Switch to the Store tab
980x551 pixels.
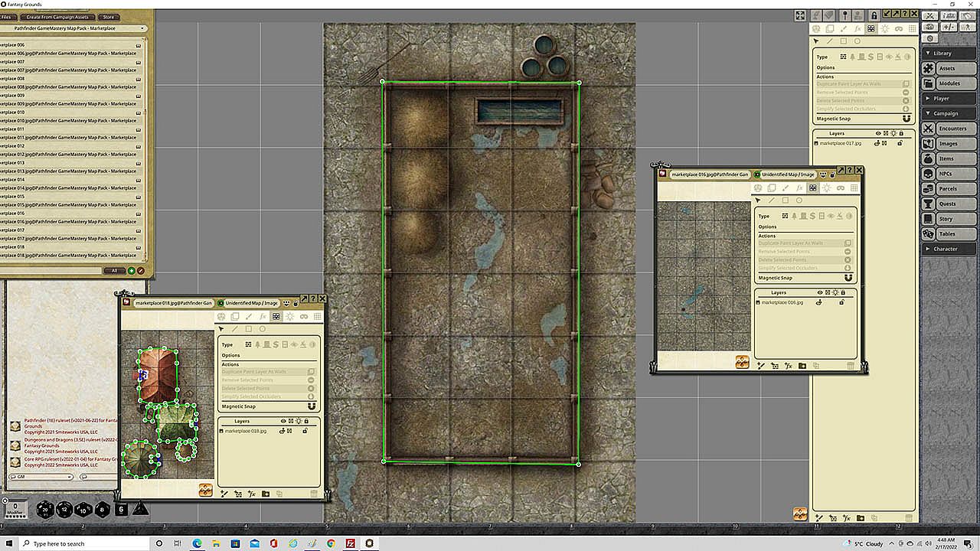tap(108, 17)
